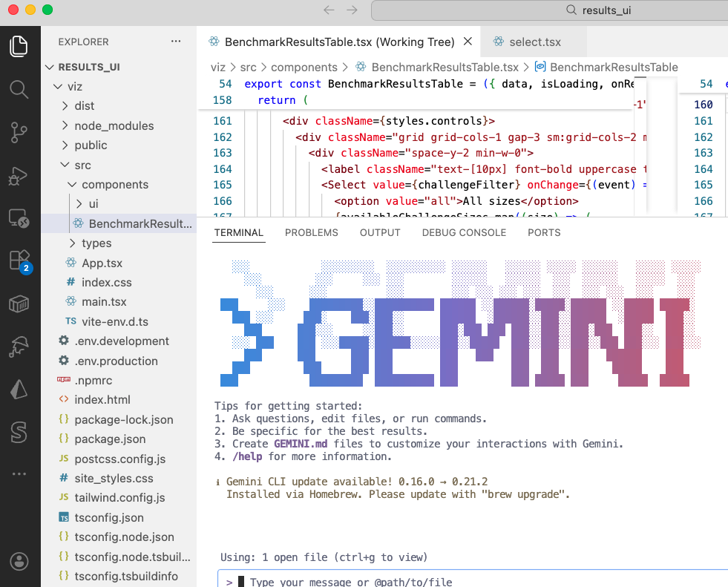The height and width of the screenshot is (587, 728).
Task: Click the gear icon beside .env.production
Action: (64, 361)
